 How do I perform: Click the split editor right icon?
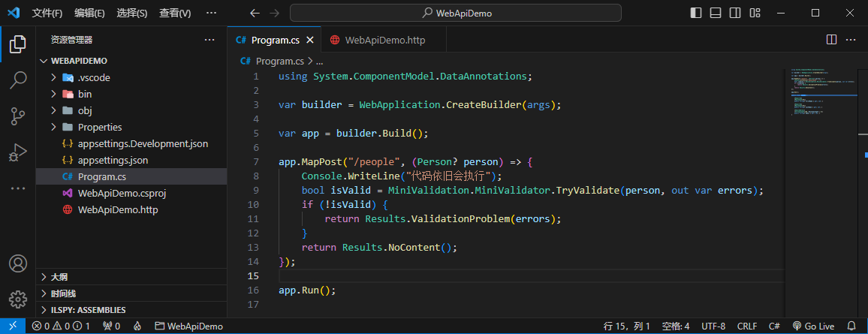click(x=831, y=40)
